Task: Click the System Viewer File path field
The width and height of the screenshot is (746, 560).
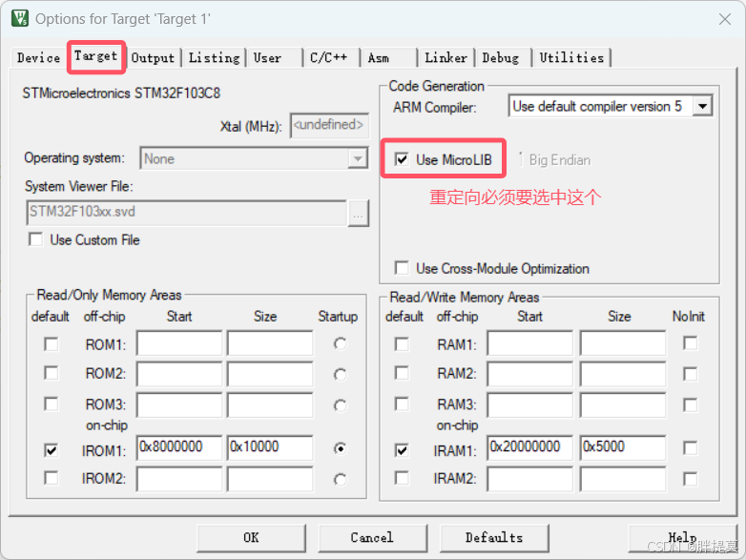Action: click(187, 213)
